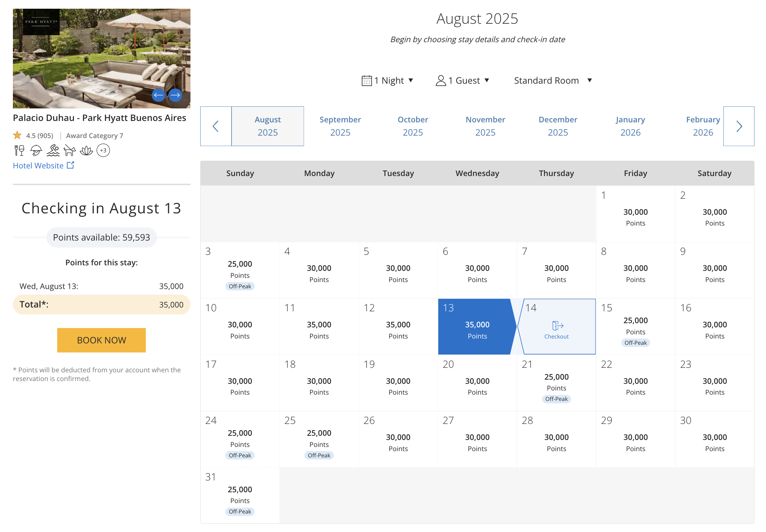Choose August 9 on the calendar
Screen dimensions: 766x532
click(x=714, y=271)
